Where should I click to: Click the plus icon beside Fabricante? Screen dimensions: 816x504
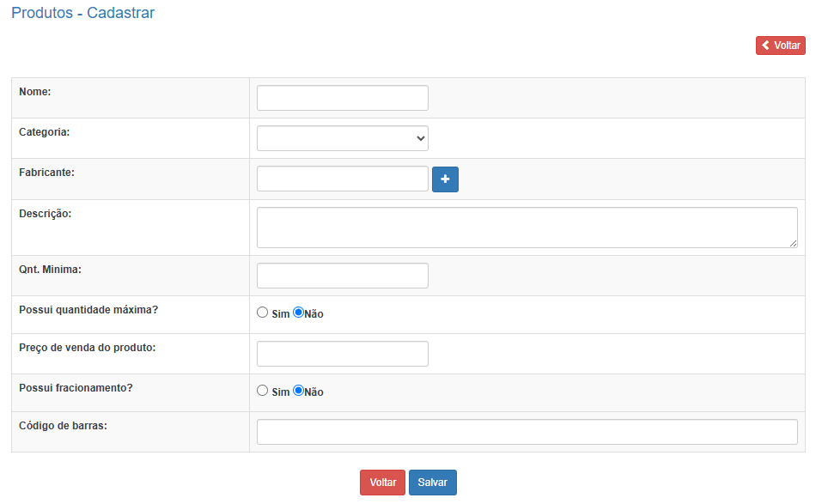pyautogui.click(x=445, y=179)
